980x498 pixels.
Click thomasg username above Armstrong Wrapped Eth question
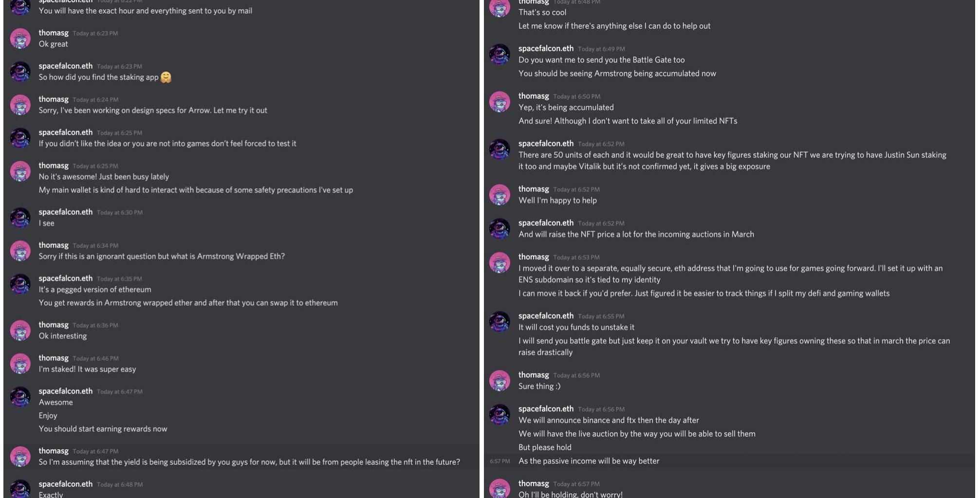click(54, 245)
